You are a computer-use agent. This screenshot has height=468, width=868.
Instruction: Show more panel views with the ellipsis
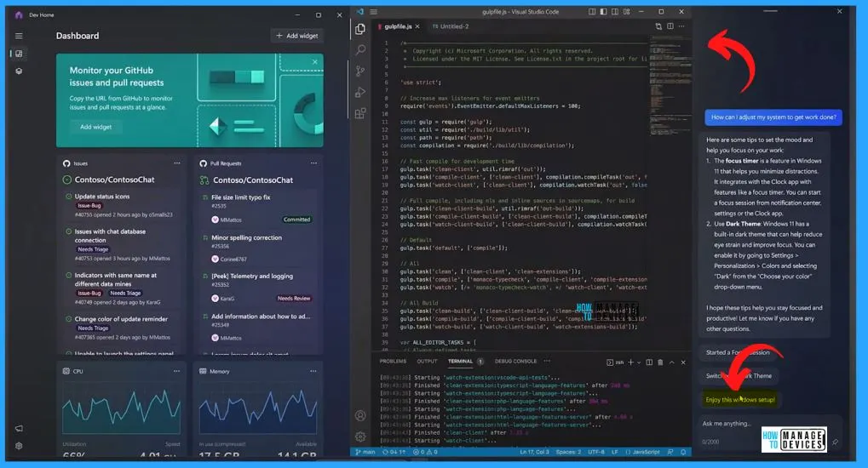(x=547, y=362)
